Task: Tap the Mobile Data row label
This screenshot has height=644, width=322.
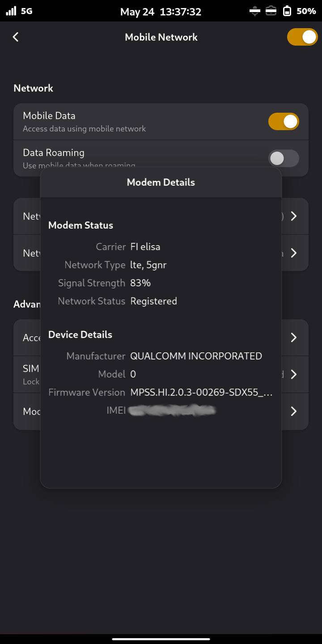Action: coord(49,116)
